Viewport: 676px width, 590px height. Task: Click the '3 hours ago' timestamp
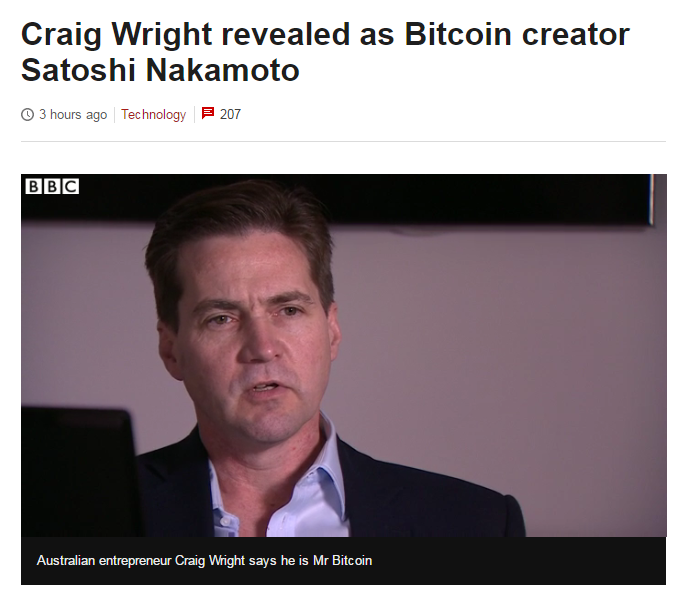tap(73, 115)
